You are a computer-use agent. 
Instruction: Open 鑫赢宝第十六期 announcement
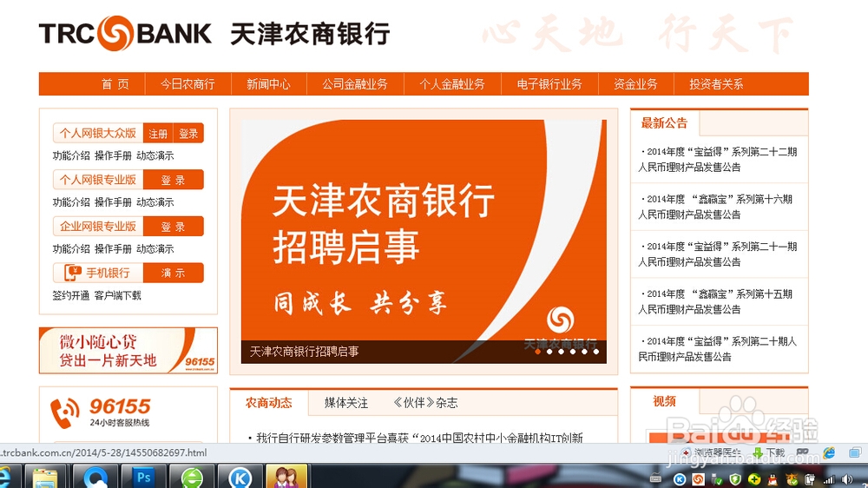[x=716, y=207]
